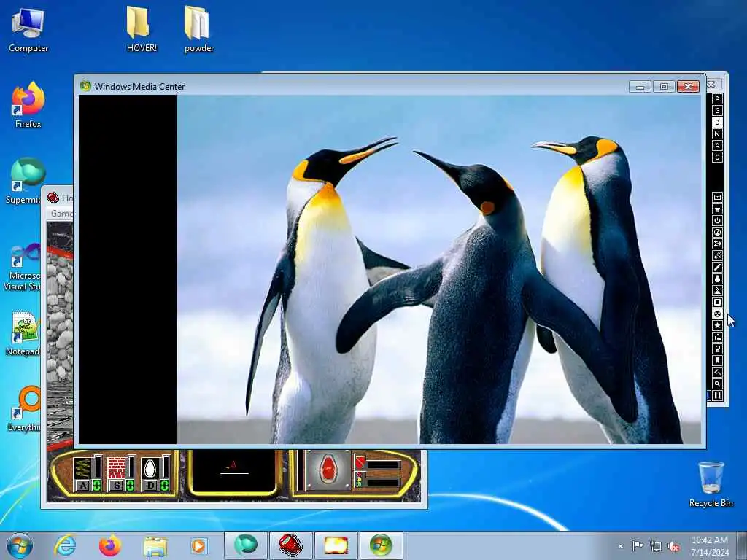Open Decoration (brush) tools in Powder Toy
Viewport: 747px width, 560px height.
[x=717, y=372]
